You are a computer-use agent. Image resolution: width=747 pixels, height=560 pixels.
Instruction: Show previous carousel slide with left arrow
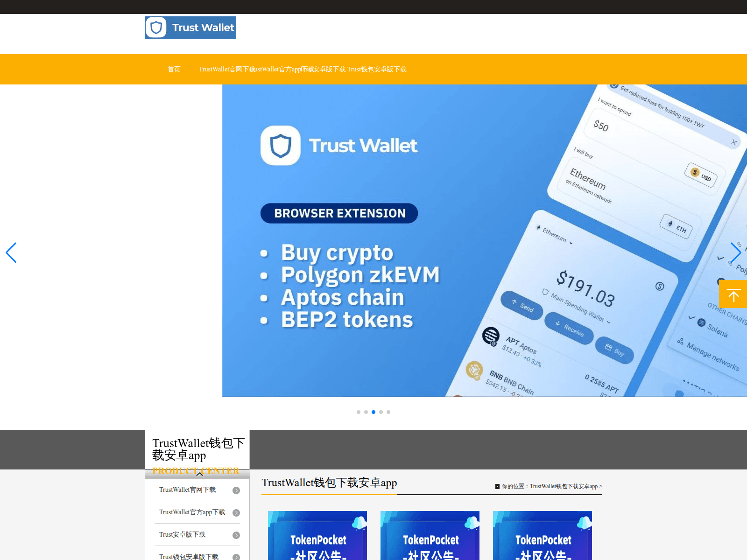[x=11, y=252]
